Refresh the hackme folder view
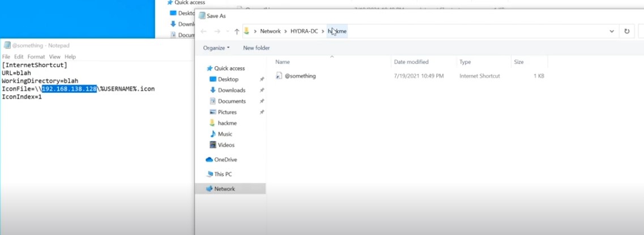Screen dimensions: 644x235 [x=627, y=31]
